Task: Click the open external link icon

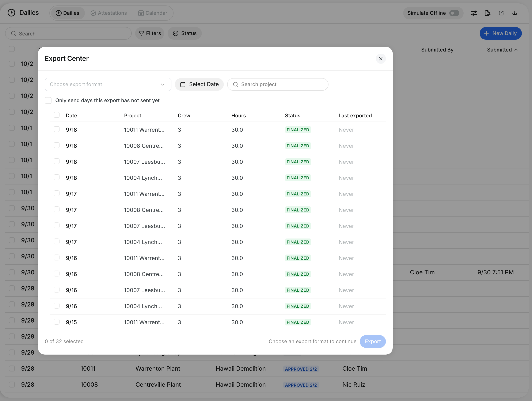Action: (501, 13)
